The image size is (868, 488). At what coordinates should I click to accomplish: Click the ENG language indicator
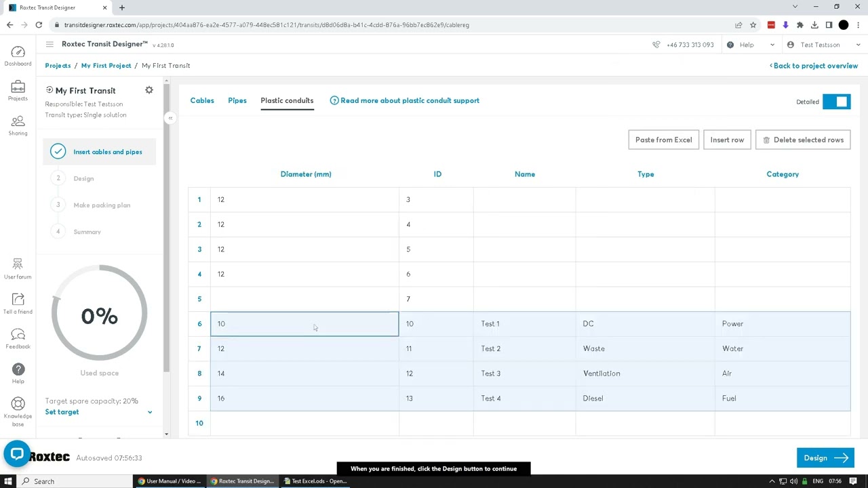(x=818, y=481)
